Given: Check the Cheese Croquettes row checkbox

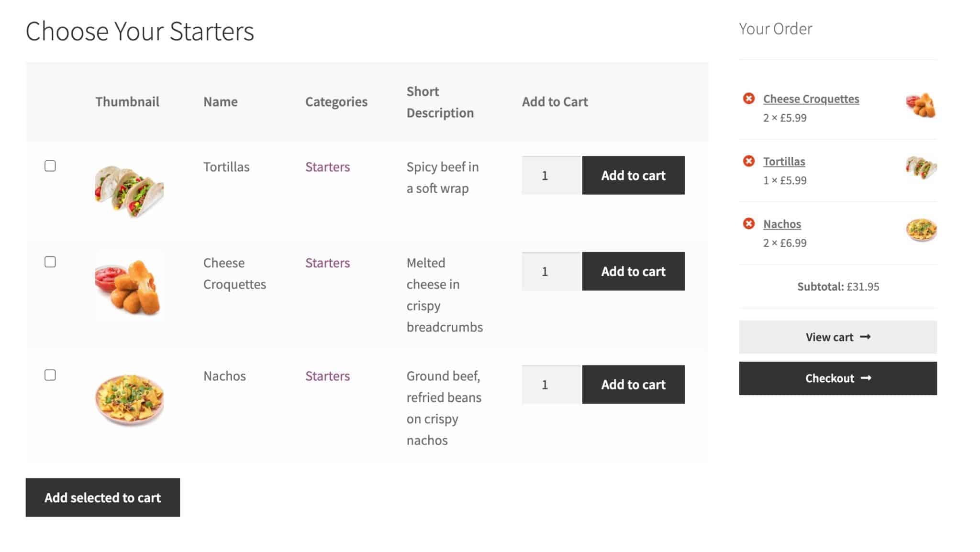Looking at the screenshot, I should [x=50, y=262].
